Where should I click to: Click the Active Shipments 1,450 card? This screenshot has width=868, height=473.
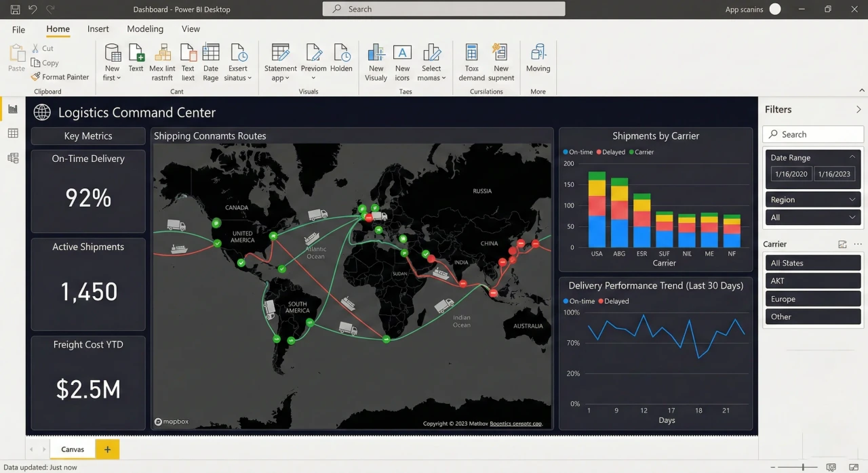[x=88, y=284]
